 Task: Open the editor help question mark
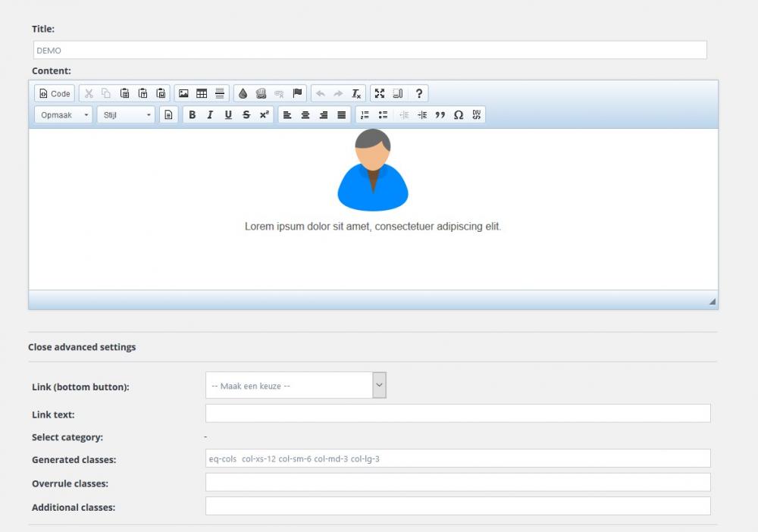419,94
